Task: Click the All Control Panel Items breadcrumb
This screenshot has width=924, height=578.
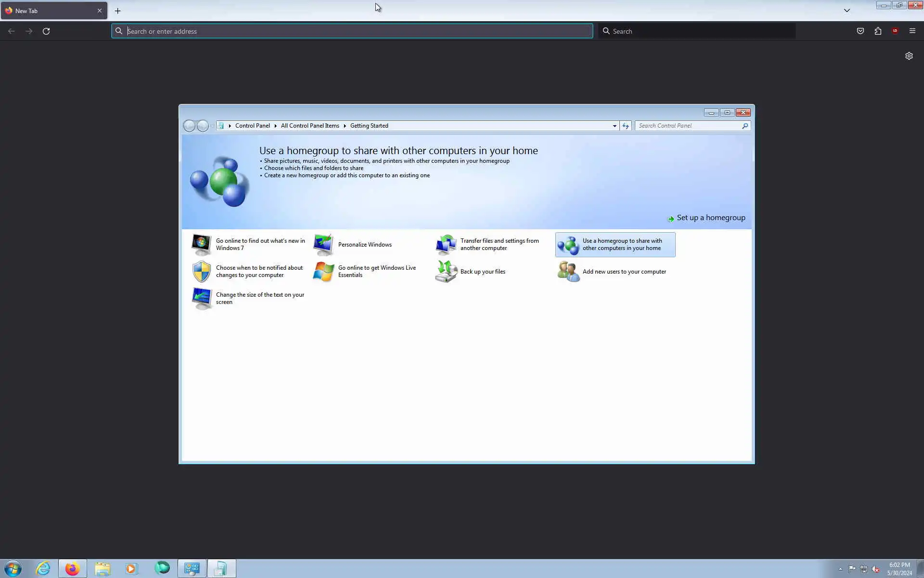Action: 310,126
